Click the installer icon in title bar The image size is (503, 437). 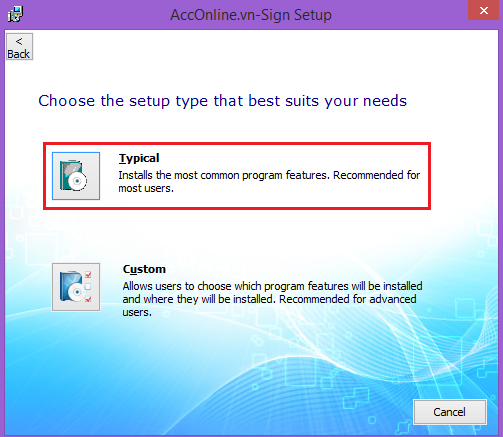point(15,14)
